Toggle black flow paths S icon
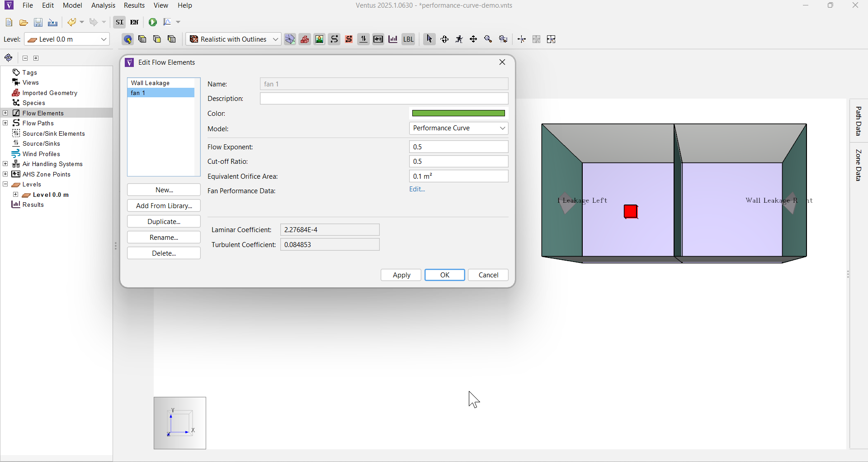This screenshot has width=868, height=462. pyautogui.click(x=334, y=39)
